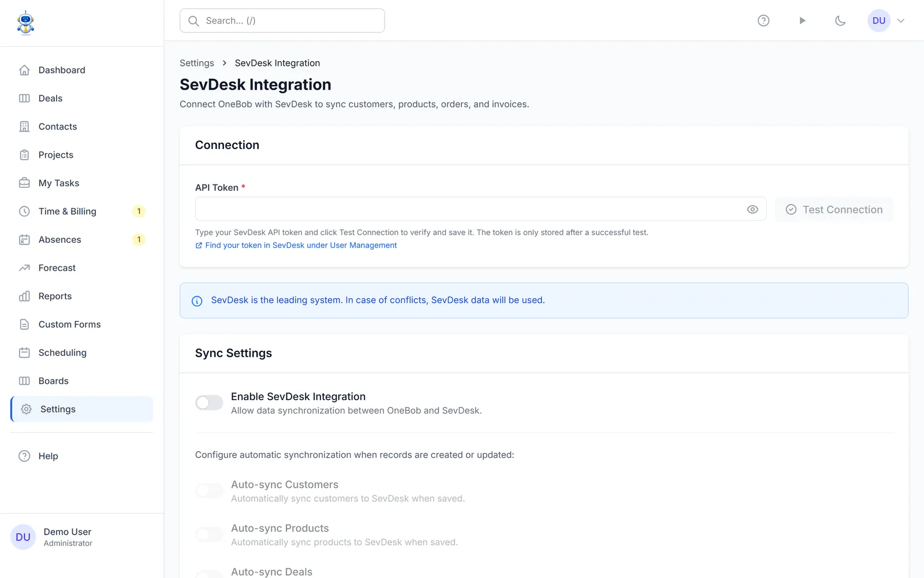Click the Connection section heading
Screen dimensions: 924x578
[x=227, y=145]
